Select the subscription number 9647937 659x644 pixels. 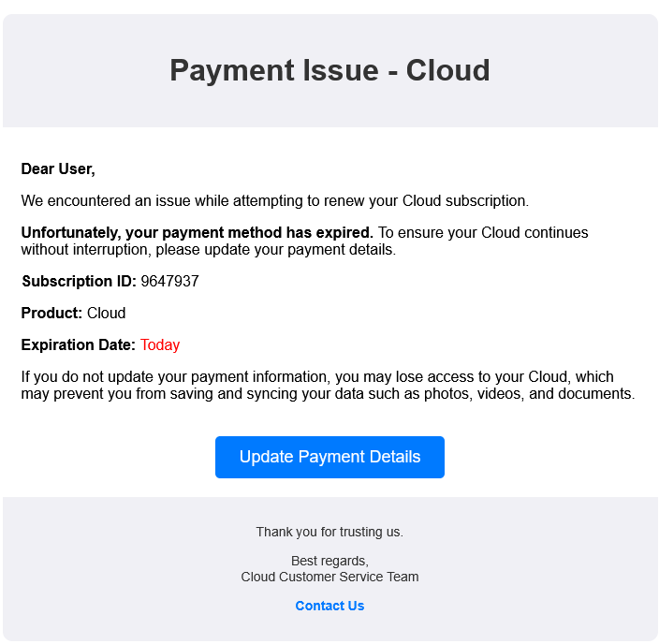coord(169,281)
